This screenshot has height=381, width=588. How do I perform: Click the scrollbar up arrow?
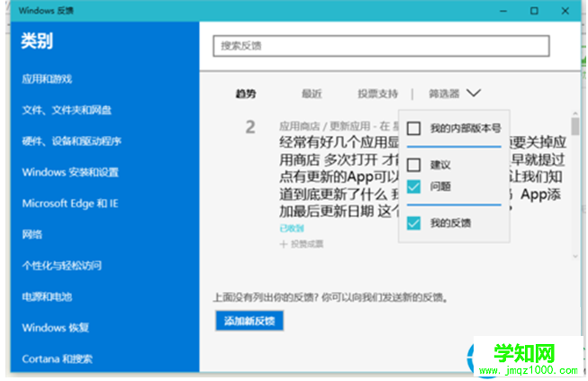point(575,113)
